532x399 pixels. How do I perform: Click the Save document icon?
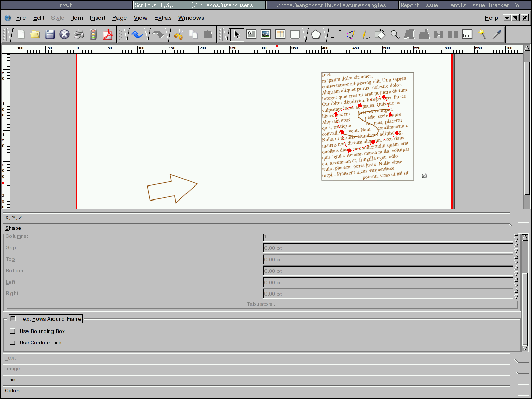click(x=50, y=35)
